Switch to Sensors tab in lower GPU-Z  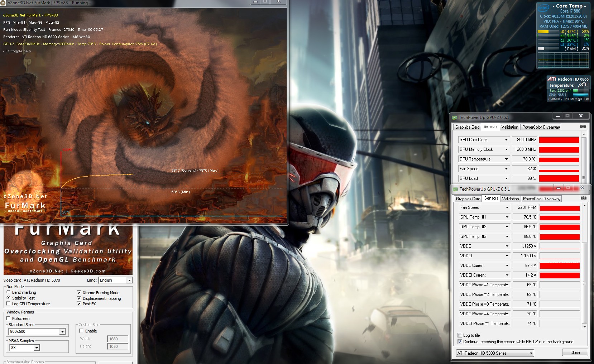[491, 198]
